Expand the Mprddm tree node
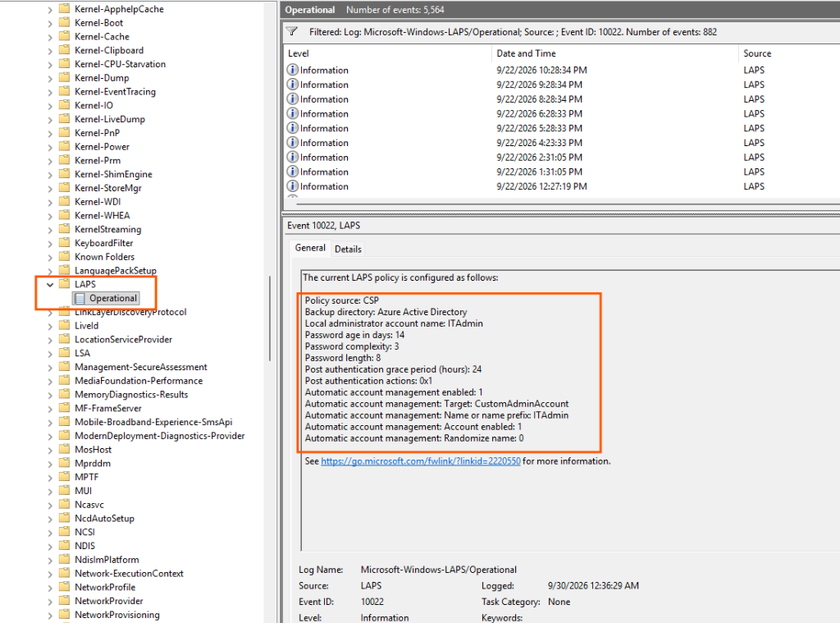This screenshot has width=840, height=623. (x=50, y=464)
